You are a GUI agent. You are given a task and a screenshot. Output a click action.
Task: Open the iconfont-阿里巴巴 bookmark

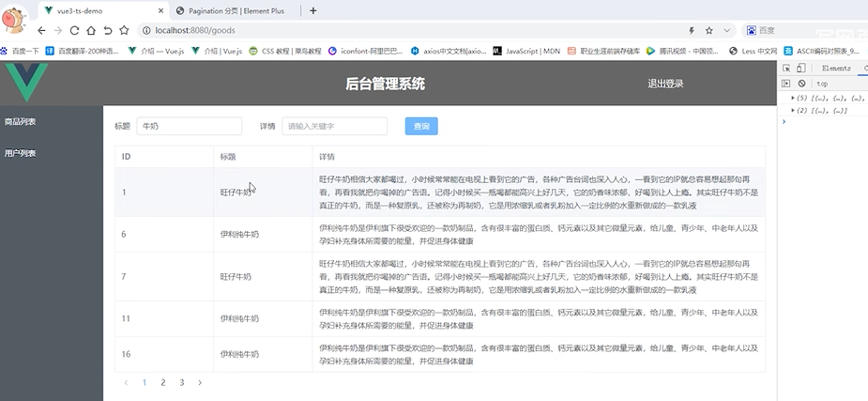365,51
